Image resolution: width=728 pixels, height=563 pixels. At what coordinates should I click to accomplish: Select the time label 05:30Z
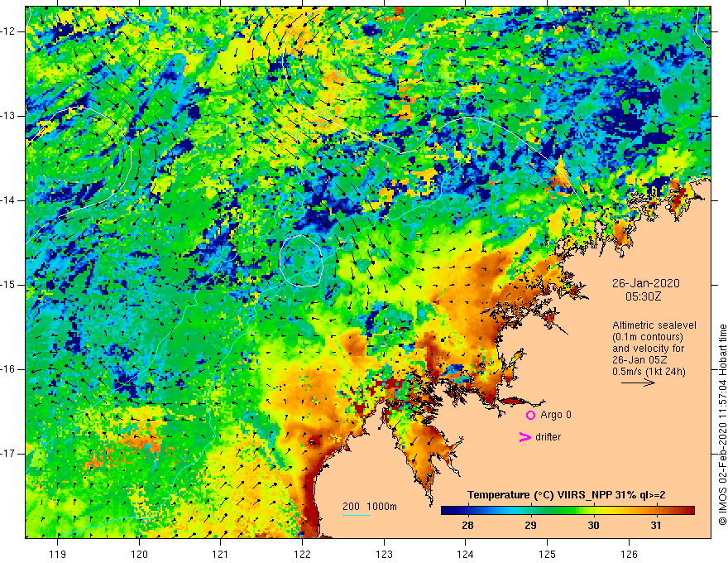click(643, 296)
